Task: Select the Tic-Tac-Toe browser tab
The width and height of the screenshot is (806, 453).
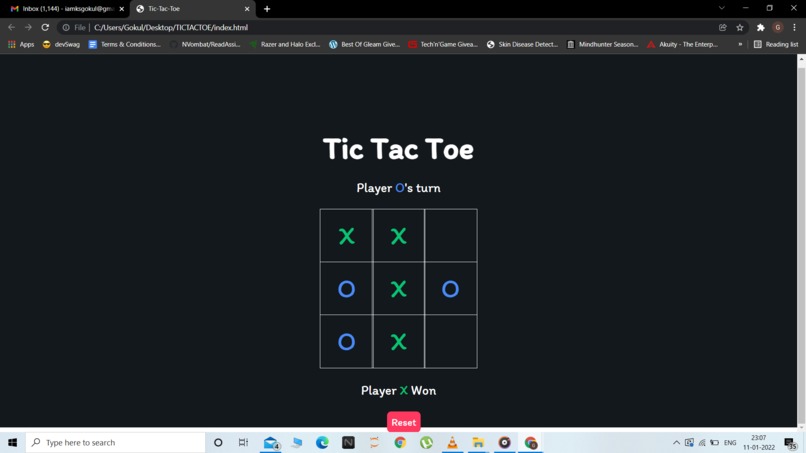Action: 193,9
